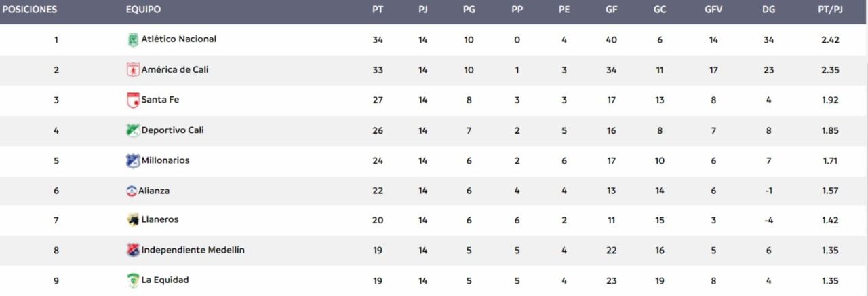Click the La Equidad crest icon

(133, 280)
